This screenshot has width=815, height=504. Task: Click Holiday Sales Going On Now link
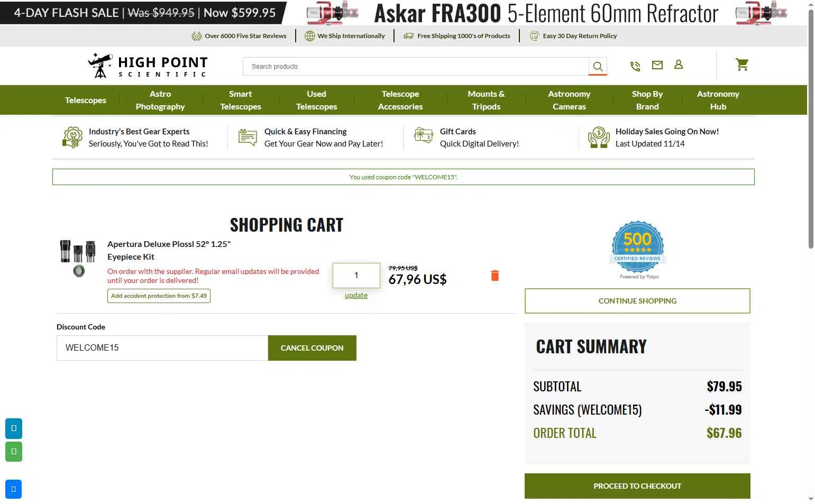coord(667,138)
